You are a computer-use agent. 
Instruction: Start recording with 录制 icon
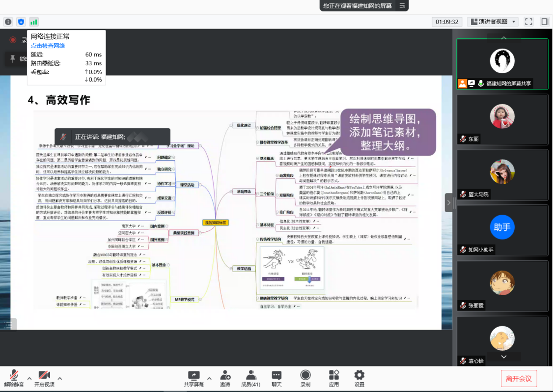point(305,378)
